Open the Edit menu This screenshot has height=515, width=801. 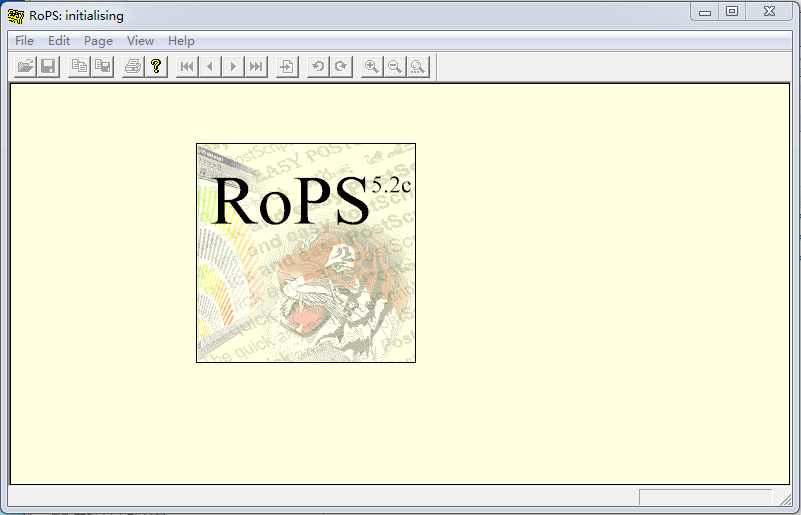click(x=59, y=41)
